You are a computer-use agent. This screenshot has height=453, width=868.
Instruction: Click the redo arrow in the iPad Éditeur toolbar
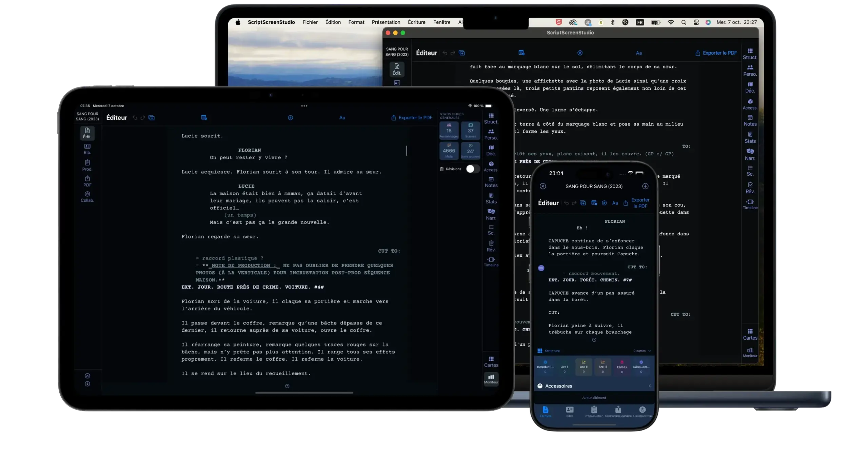[x=142, y=118]
